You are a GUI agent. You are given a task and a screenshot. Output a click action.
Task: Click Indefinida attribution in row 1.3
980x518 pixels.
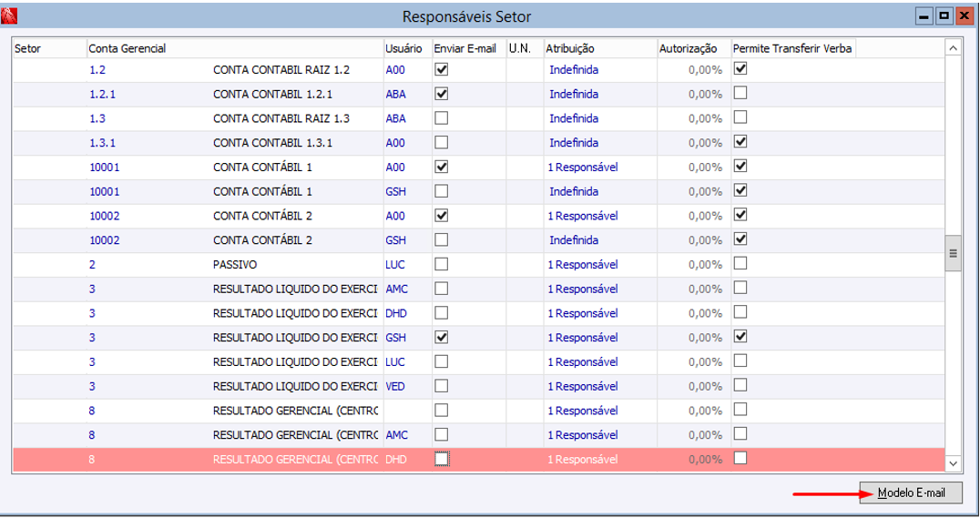click(574, 118)
